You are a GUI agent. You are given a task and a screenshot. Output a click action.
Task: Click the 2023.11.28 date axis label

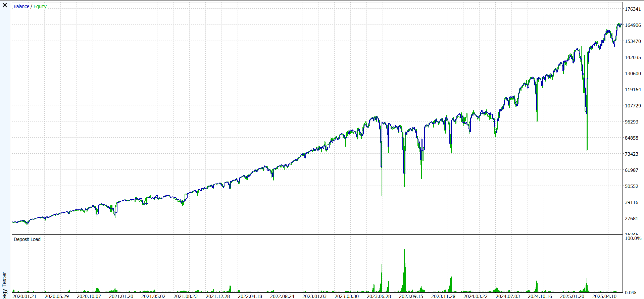coord(443,296)
